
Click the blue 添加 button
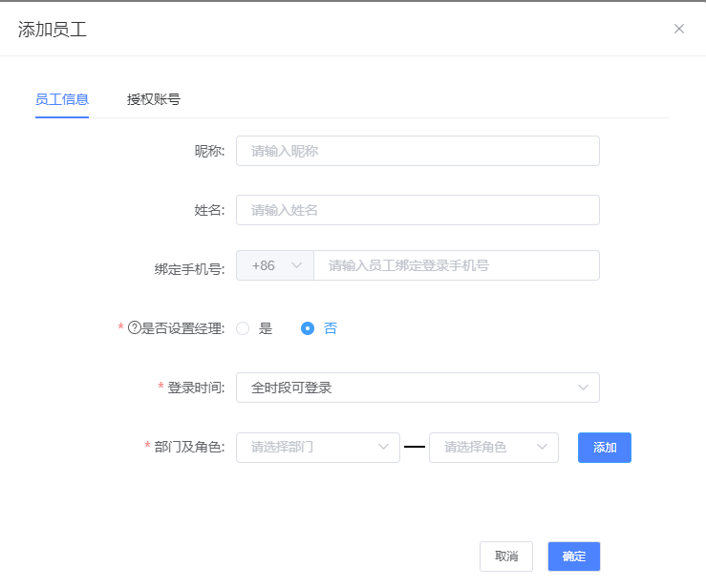click(x=605, y=448)
